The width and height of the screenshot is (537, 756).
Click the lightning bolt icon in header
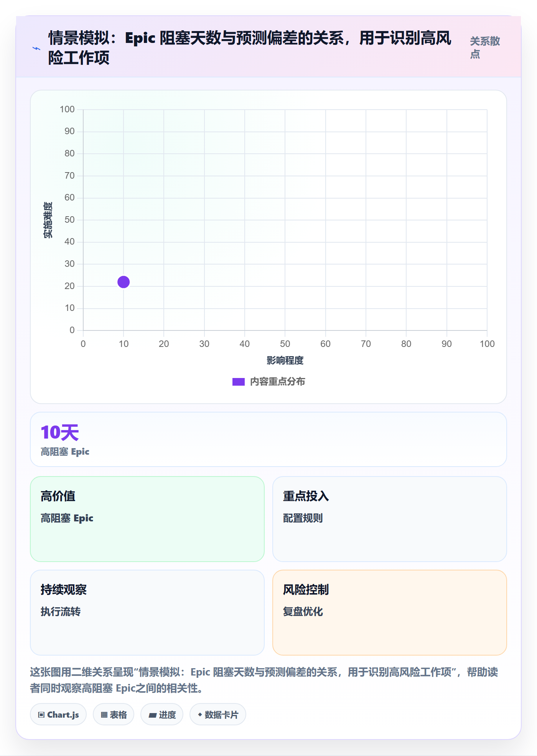[36, 49]
